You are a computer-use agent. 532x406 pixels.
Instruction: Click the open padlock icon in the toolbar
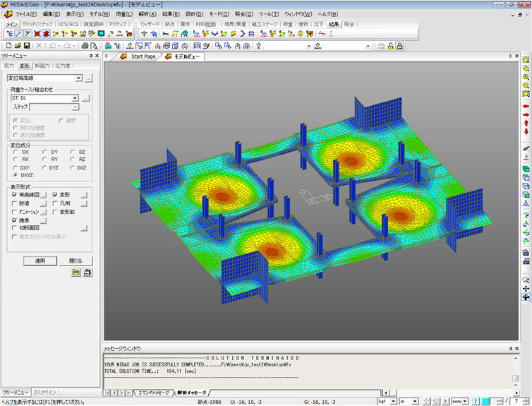click(390, 46)
